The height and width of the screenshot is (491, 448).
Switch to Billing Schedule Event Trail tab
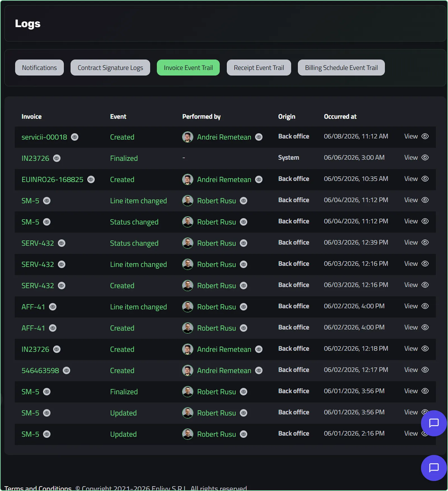[341, 68]
